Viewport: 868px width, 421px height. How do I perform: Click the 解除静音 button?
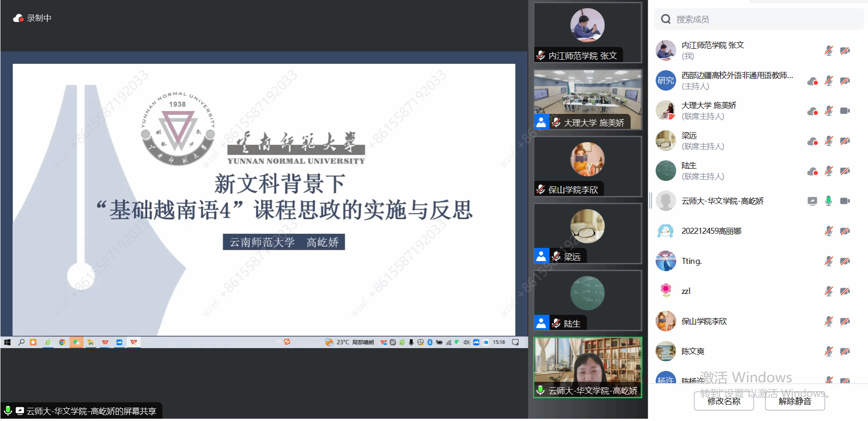(795, 401)
